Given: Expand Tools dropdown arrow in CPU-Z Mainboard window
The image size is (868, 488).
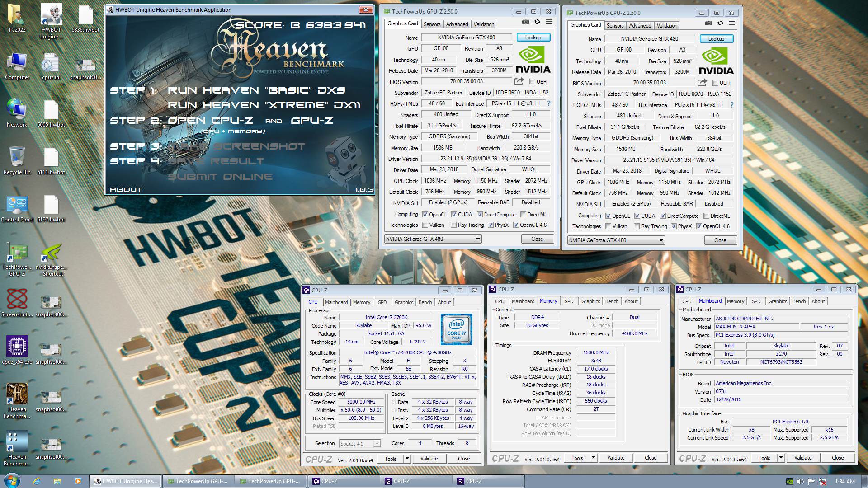Looking at the screenshot, I should (781, 458).
